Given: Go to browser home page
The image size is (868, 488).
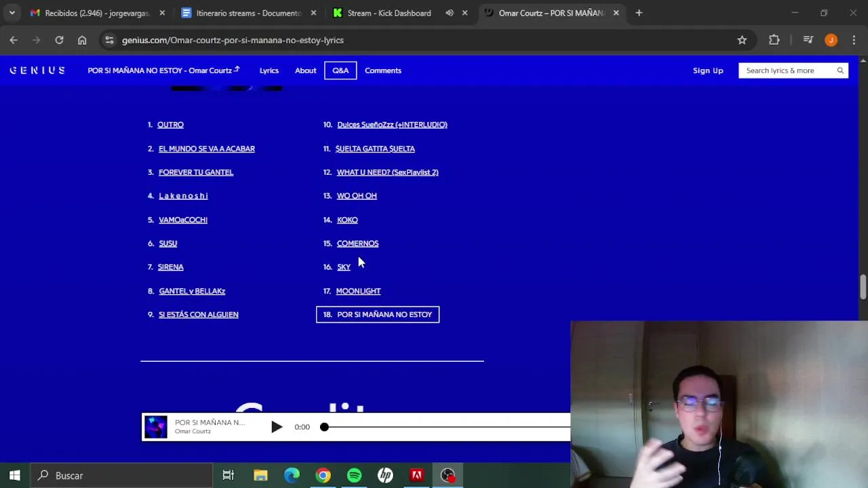Looking at the screenshot, I should 82,40.
